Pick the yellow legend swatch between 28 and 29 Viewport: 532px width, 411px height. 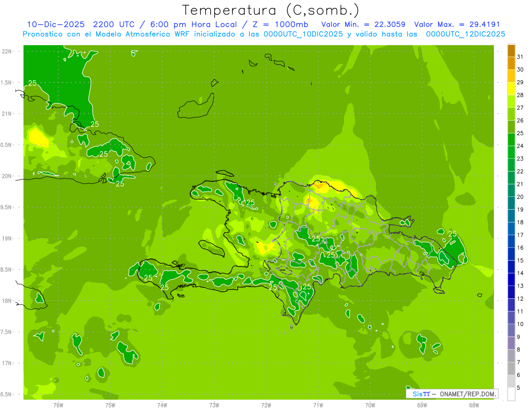tap(511, 89)
